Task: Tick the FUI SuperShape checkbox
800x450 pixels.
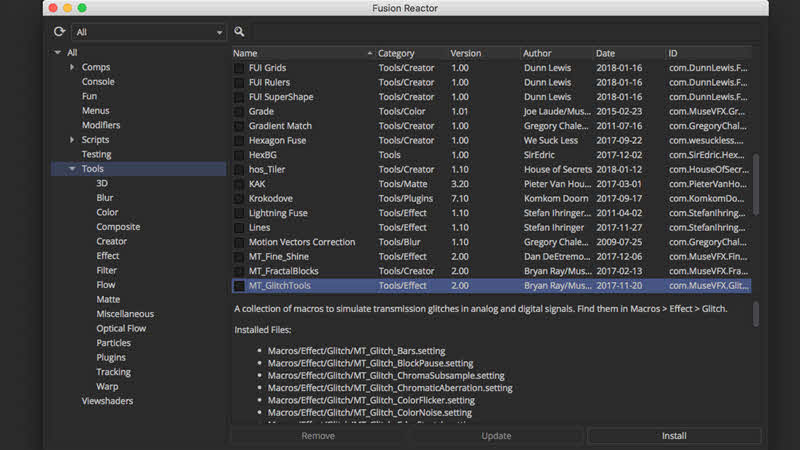Action: point(239,97)
